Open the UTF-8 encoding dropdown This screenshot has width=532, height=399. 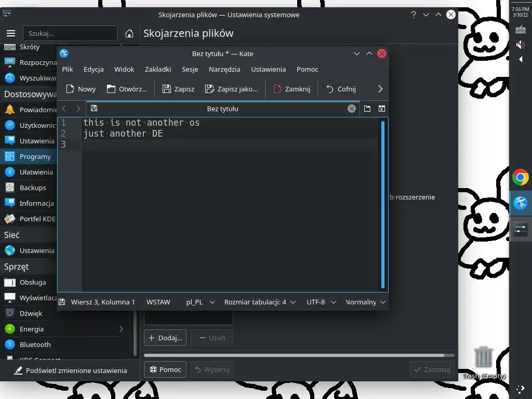pyautogui.click(x=321, y=302)
